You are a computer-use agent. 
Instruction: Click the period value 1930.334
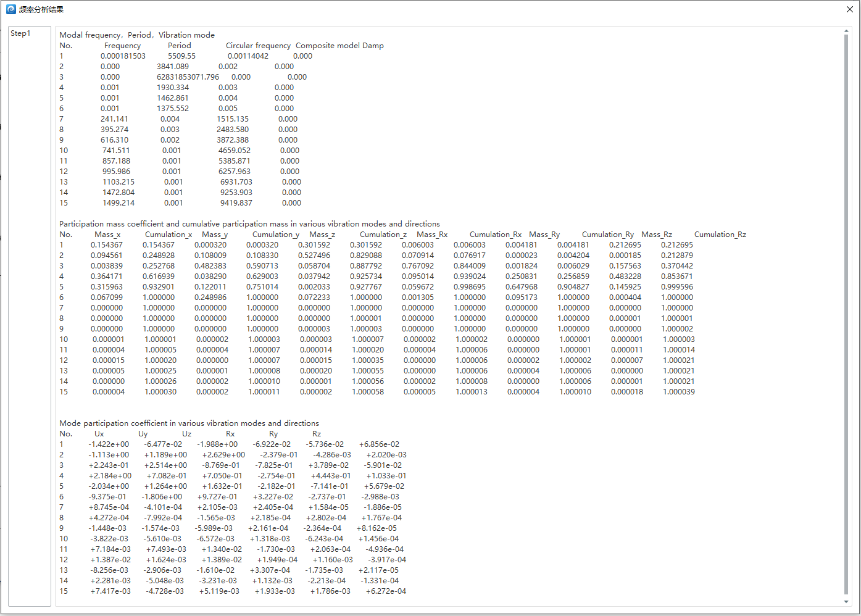pyautogui.click(x=173, y=88)
